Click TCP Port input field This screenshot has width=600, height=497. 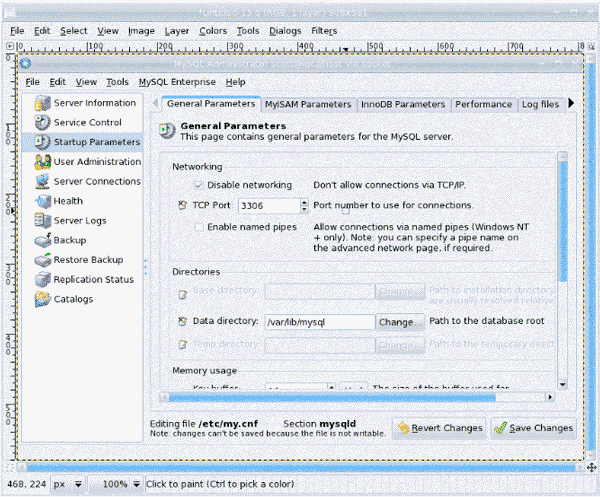[269, 206]
